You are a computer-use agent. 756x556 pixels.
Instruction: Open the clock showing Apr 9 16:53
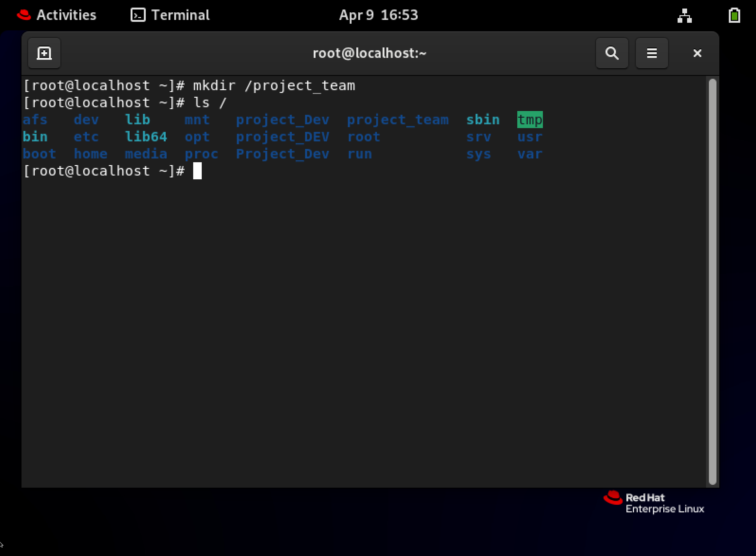point(378,15)
